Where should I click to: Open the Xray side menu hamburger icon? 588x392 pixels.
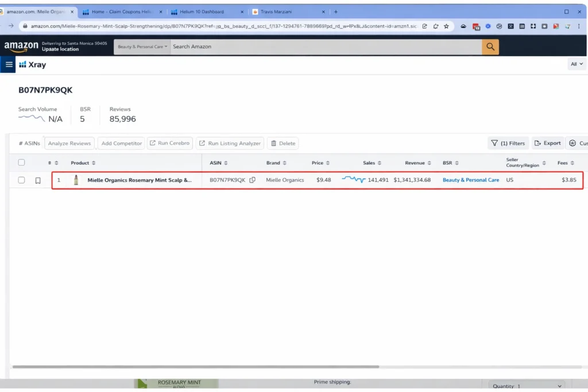point(8,64)
